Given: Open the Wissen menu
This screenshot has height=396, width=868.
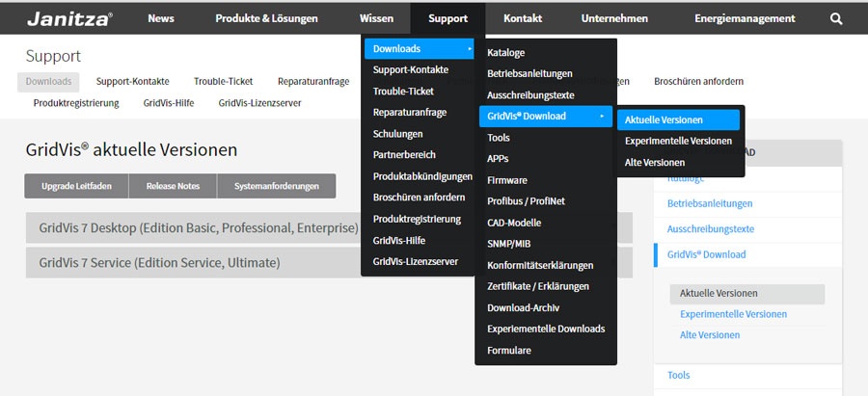Looking at the screenshot, I should pos(376,19).
